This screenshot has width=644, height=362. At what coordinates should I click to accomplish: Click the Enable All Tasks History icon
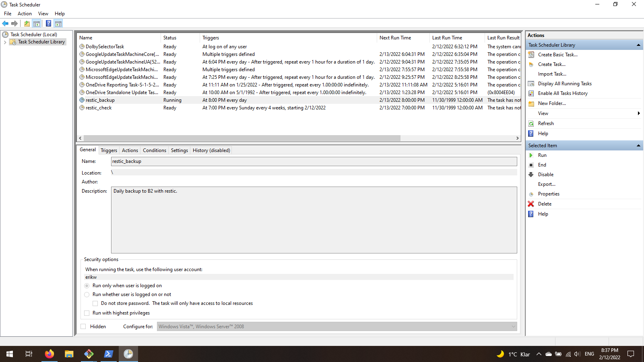pos(531,93)
